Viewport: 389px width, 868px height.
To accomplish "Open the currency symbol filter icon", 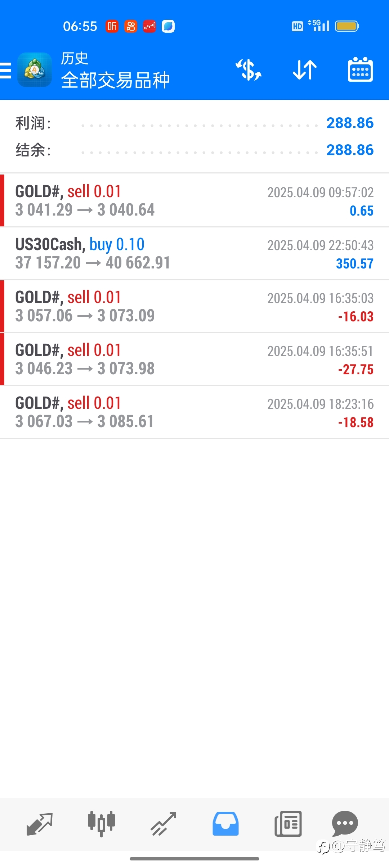I will [249, 70].
